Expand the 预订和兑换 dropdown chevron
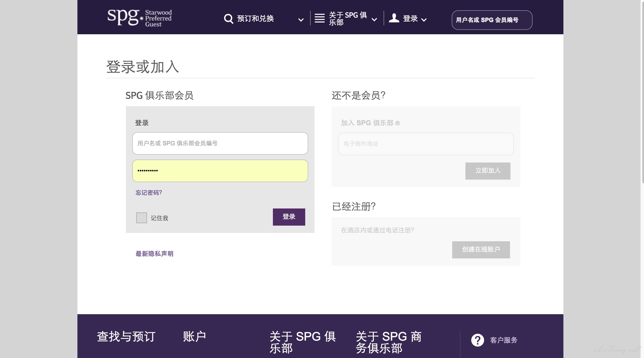Viewport: 644px width, 358px height. 301,20
